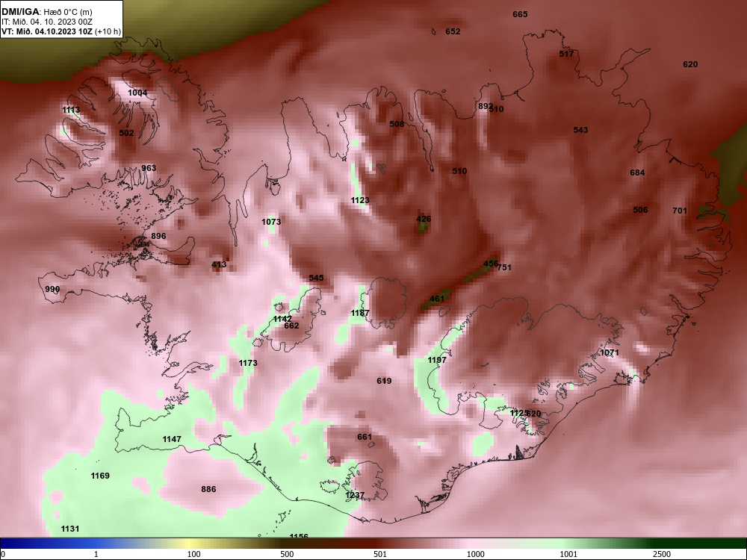The image size is (747, 560).
Task: Click the 1142 reading
Action: pyautogui.click(x=282, y=319)
